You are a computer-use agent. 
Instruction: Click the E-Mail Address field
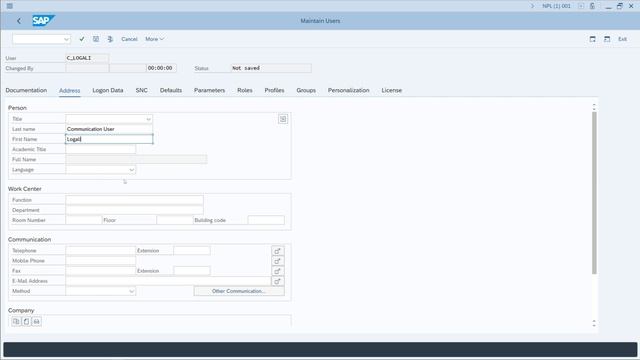pyautogui.click(x=168, y=281)
